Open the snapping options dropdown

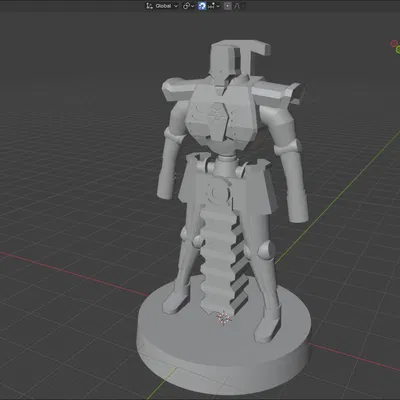pos(214,6)
